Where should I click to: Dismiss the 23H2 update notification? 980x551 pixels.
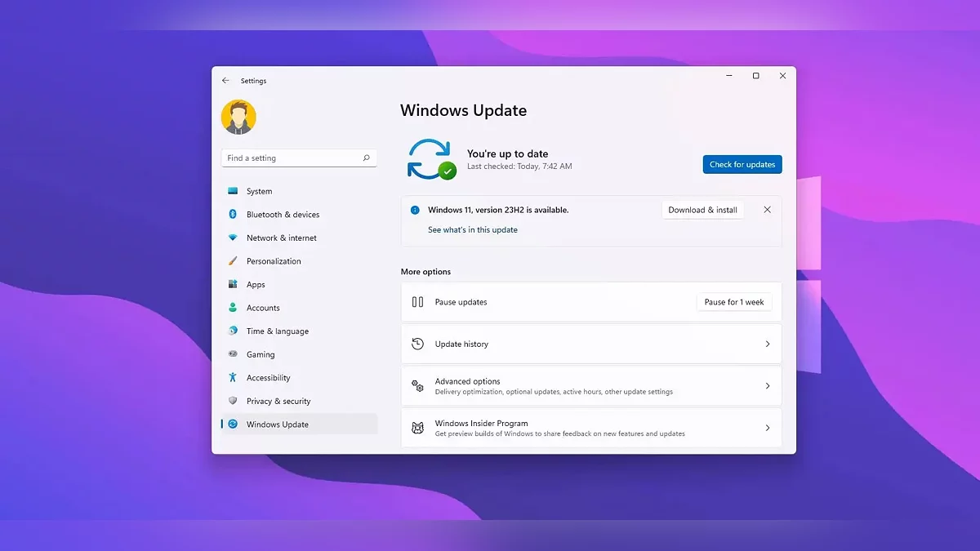[767, 210]
